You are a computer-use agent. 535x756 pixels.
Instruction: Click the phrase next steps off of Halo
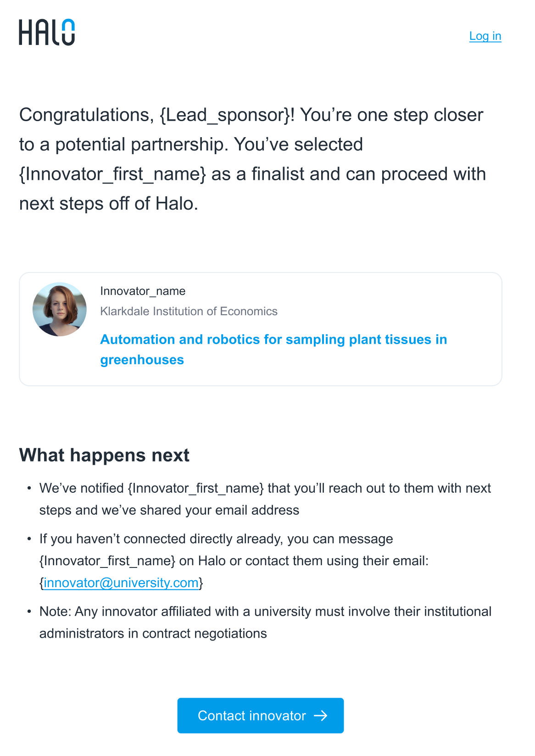(108, 204)
